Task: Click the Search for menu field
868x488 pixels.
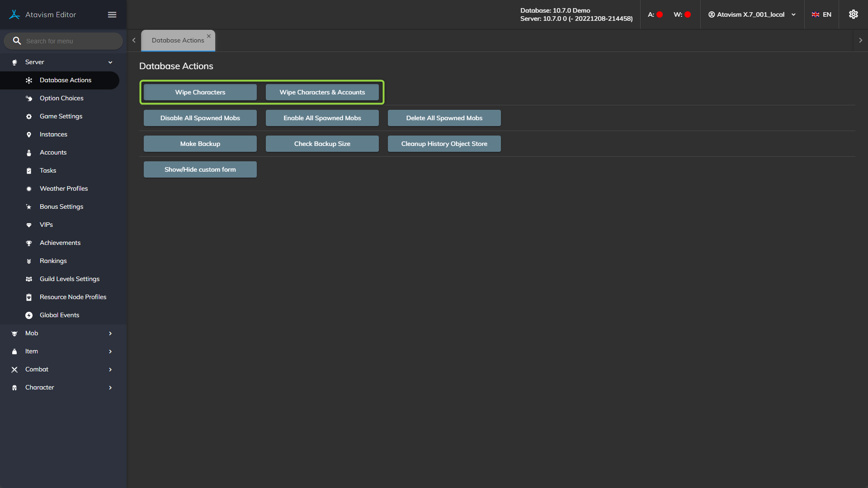Action: point(68,41)
